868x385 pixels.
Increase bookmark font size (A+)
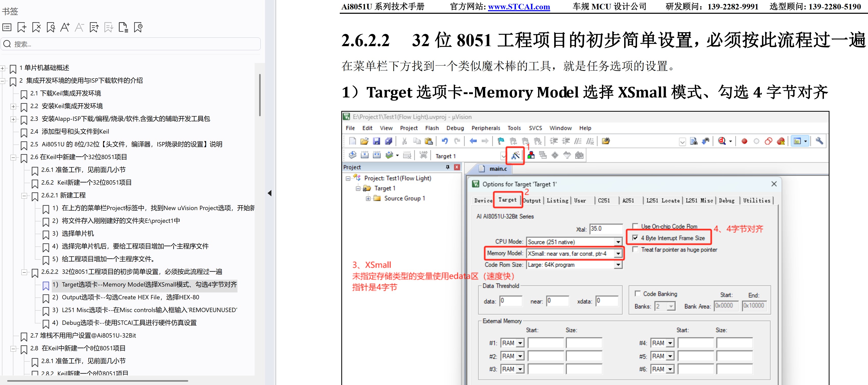65,27
